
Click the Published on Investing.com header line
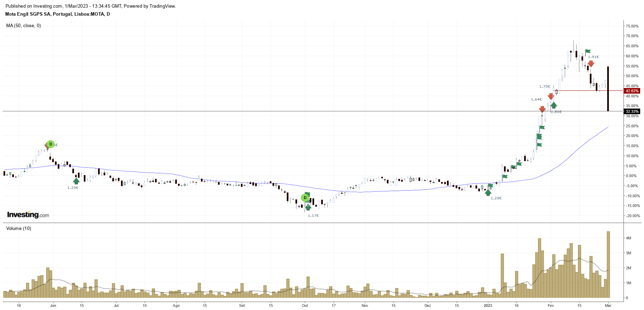pyautogui.click(x=91, y=6)
